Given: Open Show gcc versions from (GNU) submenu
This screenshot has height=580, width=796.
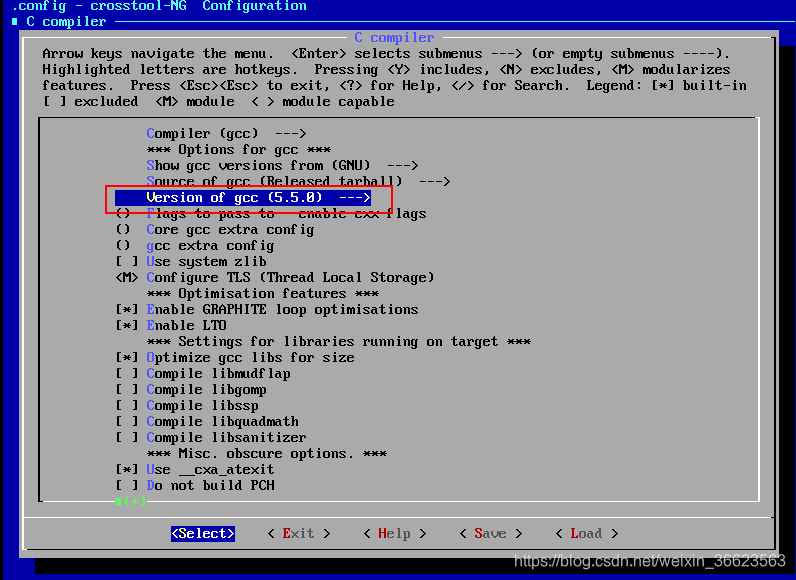Looking at the screenshot, I should point(282,165).
